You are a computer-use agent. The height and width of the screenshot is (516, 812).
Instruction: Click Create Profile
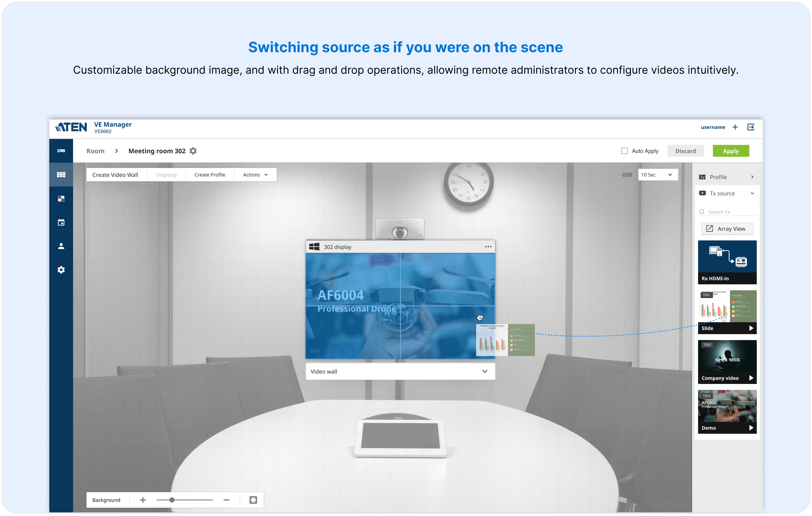pyautogui.click(x=210, y=174)
